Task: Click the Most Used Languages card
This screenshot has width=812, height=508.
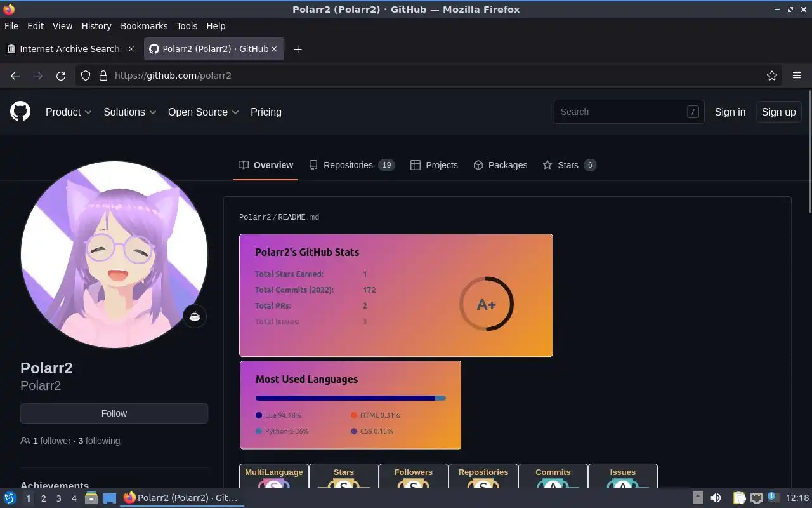Action: [x=350, y=405]
